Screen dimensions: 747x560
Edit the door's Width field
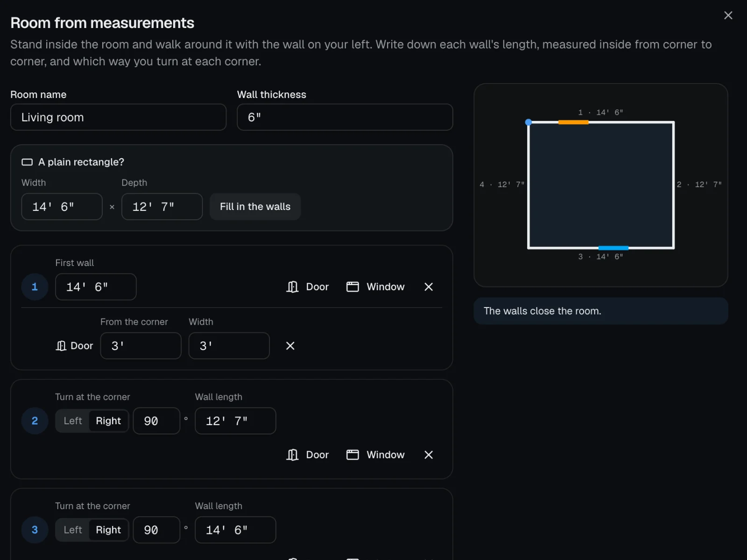(x=229, y=346)
